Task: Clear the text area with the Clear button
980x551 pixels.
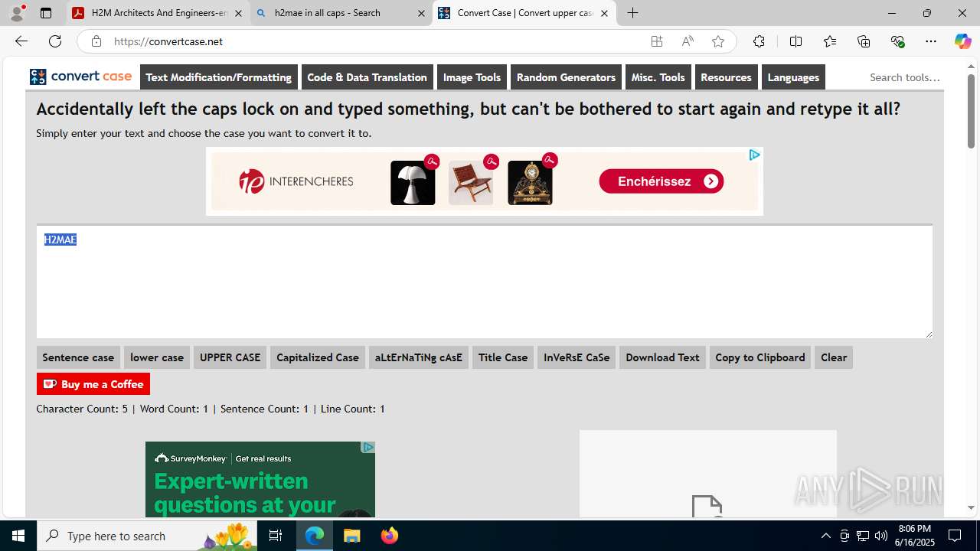Action: 834,357
